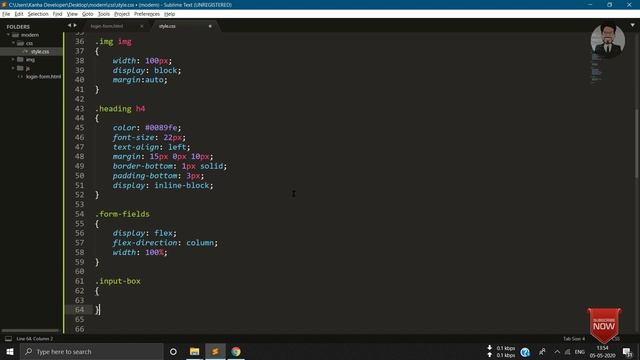Image resolution: width=640 pixels, height=360 pixels.
Task: Click the Line and Column status text
Action: point(35,339)
